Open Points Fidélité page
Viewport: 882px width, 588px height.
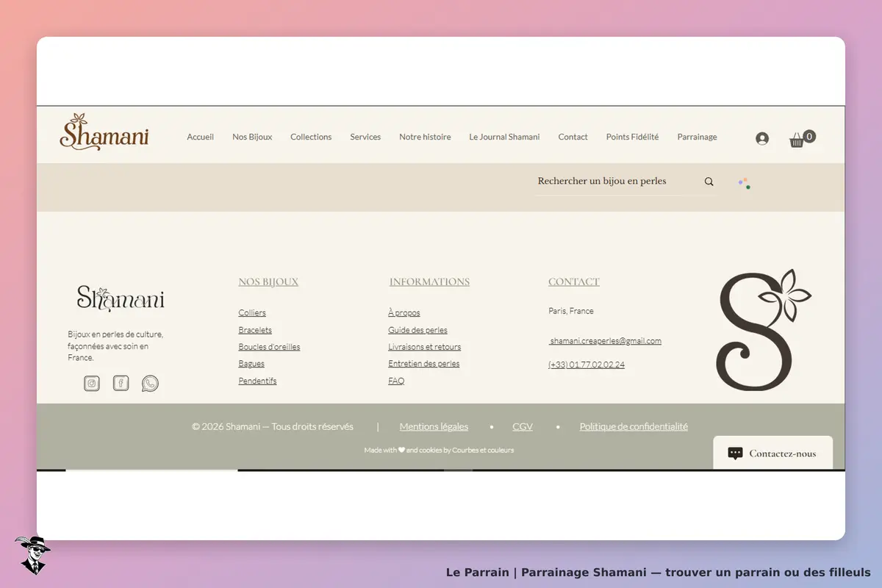pyautogui.click(x=632, y=137)
